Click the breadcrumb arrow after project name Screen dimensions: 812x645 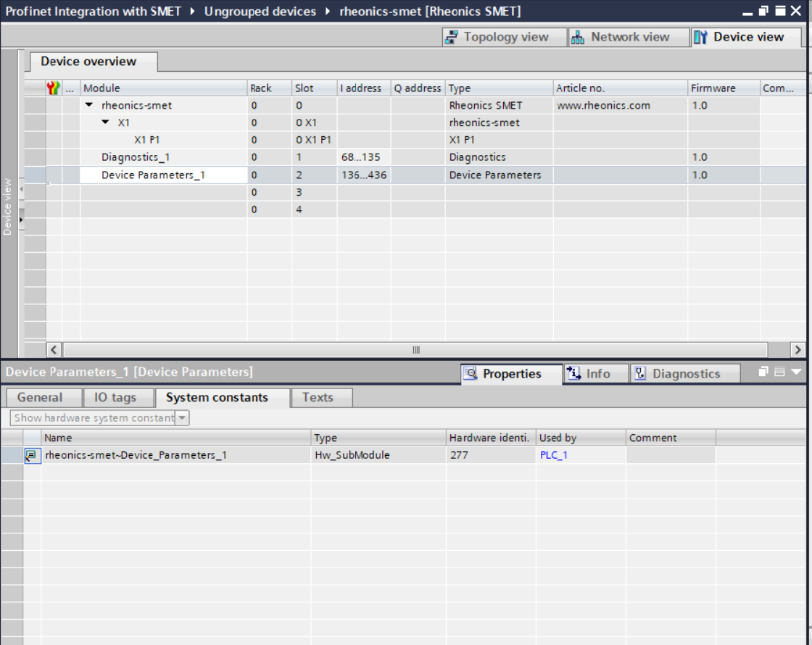[192, 11]
